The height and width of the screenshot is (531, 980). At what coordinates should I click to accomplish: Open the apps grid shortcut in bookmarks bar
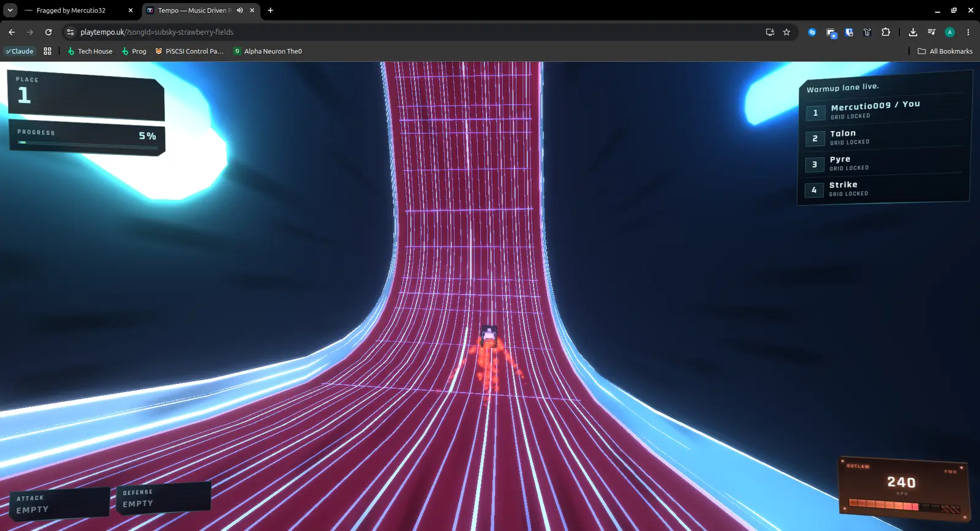(47, 51)
